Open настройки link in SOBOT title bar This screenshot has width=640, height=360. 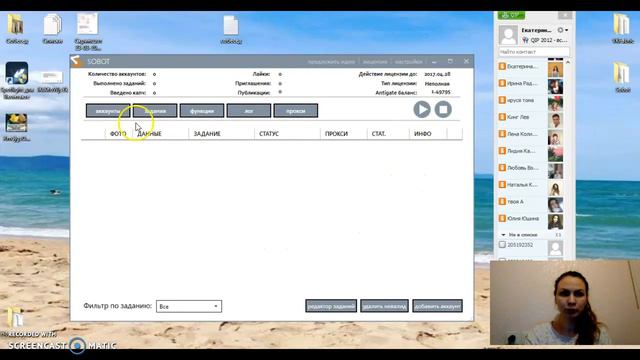click(408, 62)
